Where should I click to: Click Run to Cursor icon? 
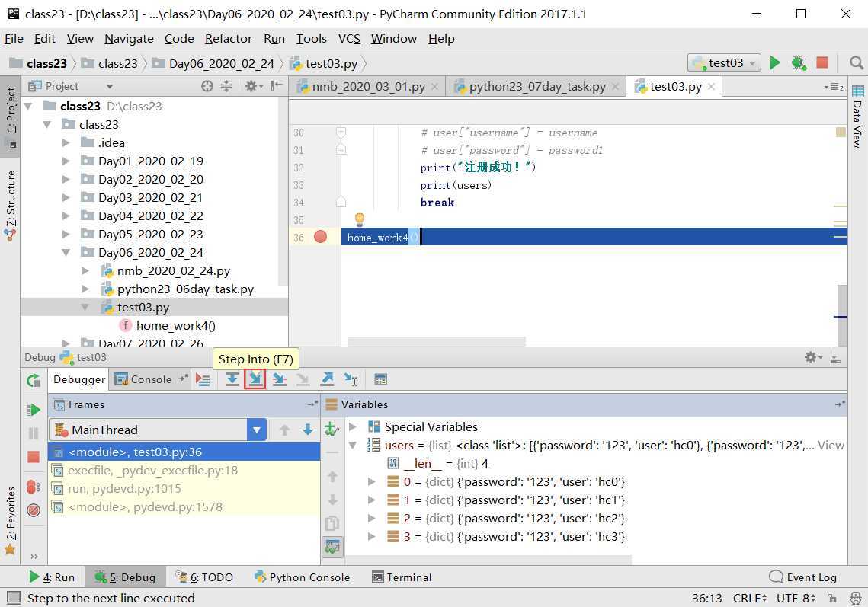click(351, 379)
